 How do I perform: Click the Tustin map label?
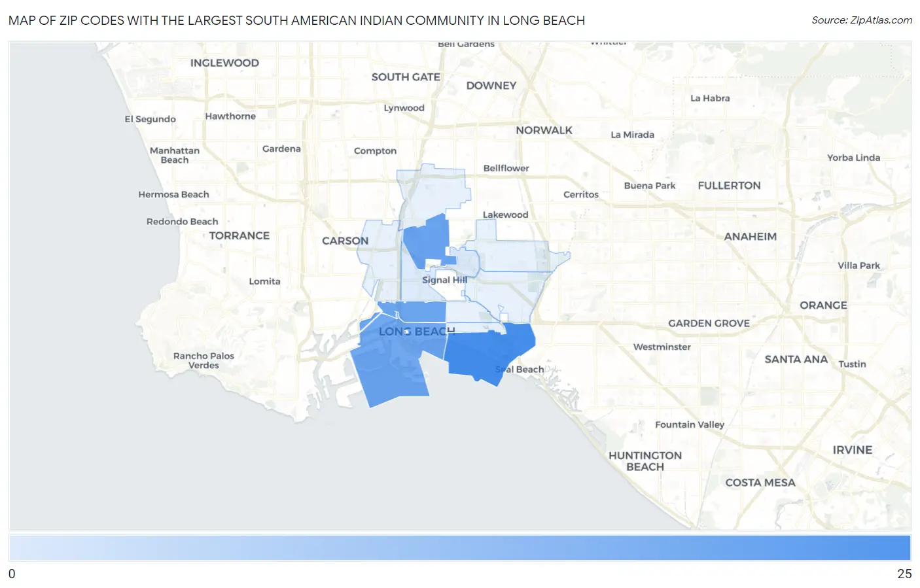tap(852, 364)
